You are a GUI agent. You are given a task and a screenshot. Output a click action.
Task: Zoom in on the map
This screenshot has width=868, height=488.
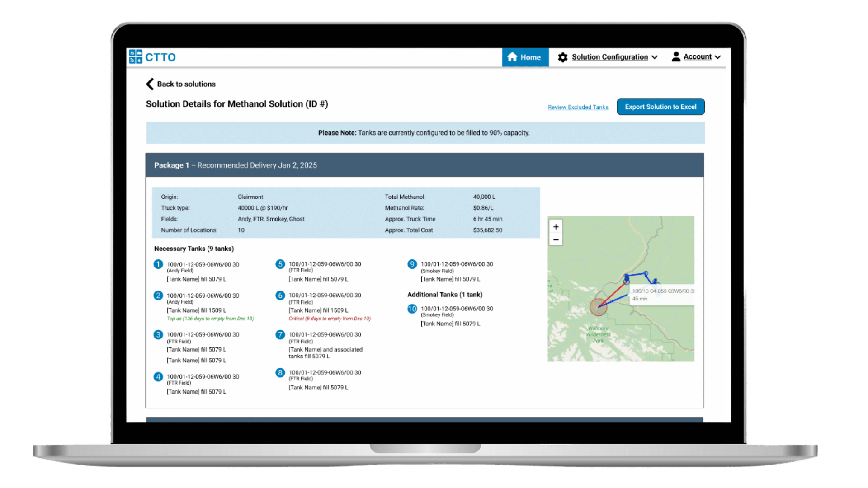[556, 227]
